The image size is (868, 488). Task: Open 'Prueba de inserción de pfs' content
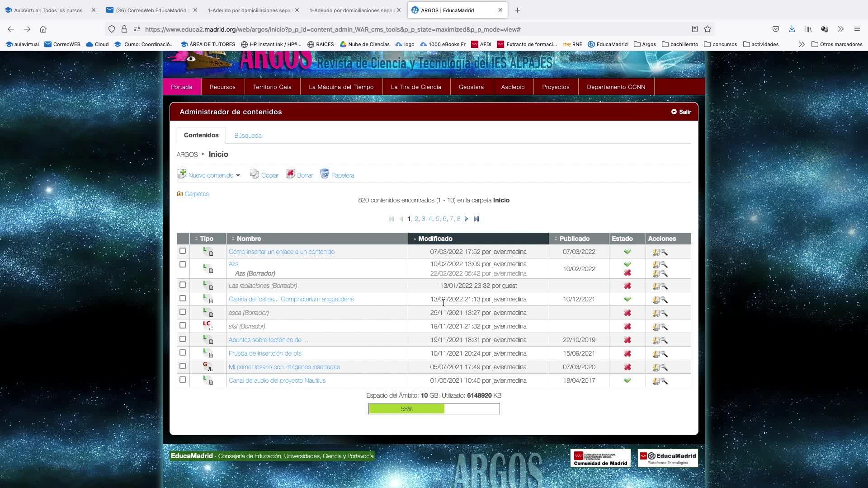[x=265, y=353]
